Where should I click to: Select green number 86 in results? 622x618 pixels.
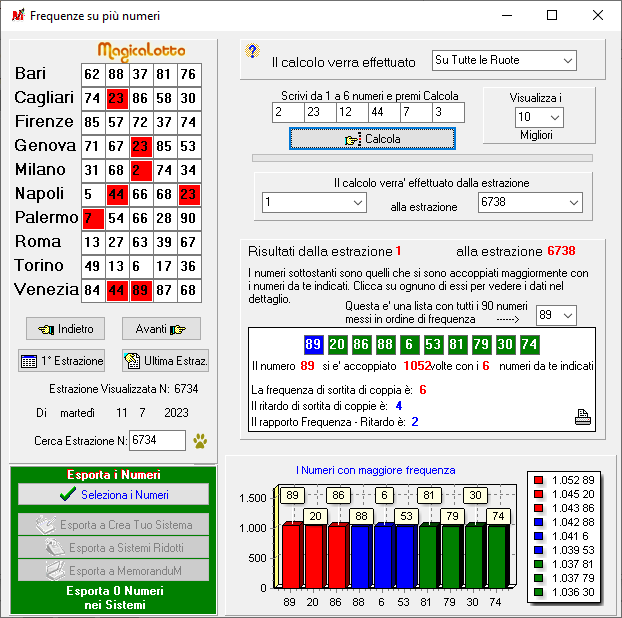(x=361, y=344)
